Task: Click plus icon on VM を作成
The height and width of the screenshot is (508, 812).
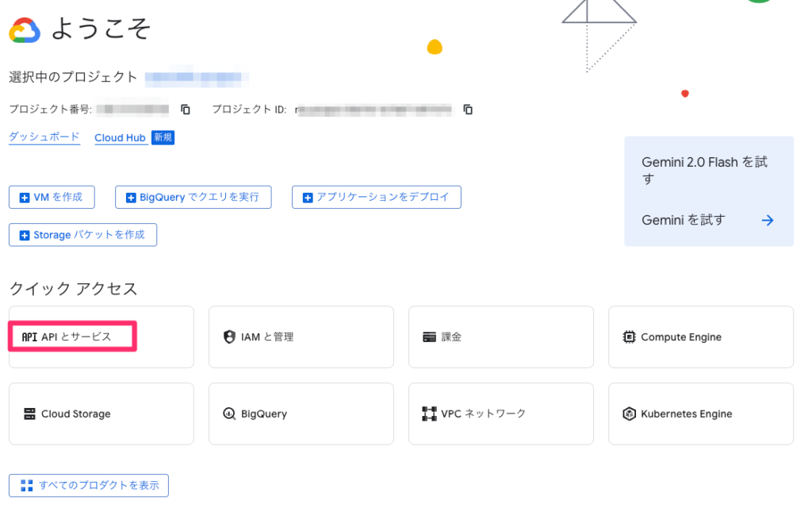Action: pyautogui.click(x=25, y=198)
